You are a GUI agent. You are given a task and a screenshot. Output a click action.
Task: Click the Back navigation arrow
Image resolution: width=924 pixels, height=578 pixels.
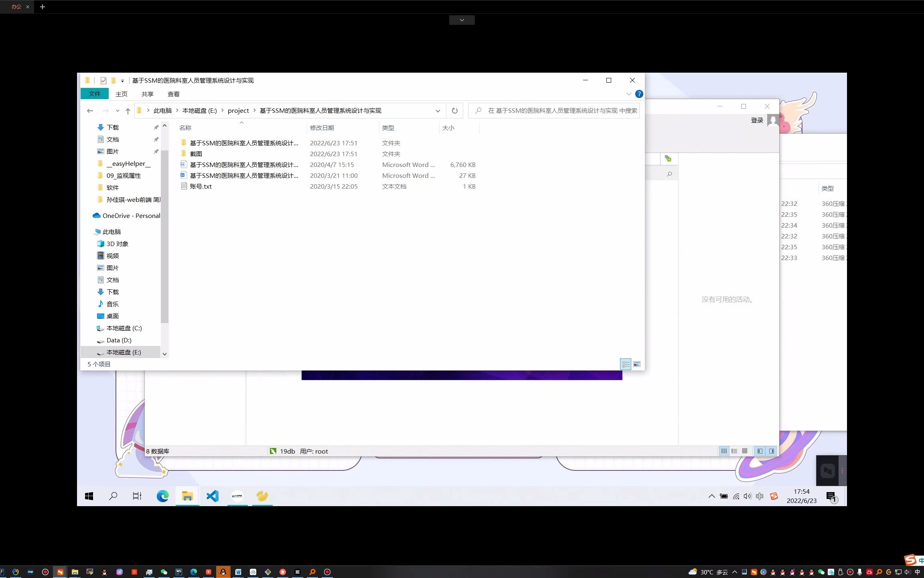pyautogui.click(x=90, y=111)
